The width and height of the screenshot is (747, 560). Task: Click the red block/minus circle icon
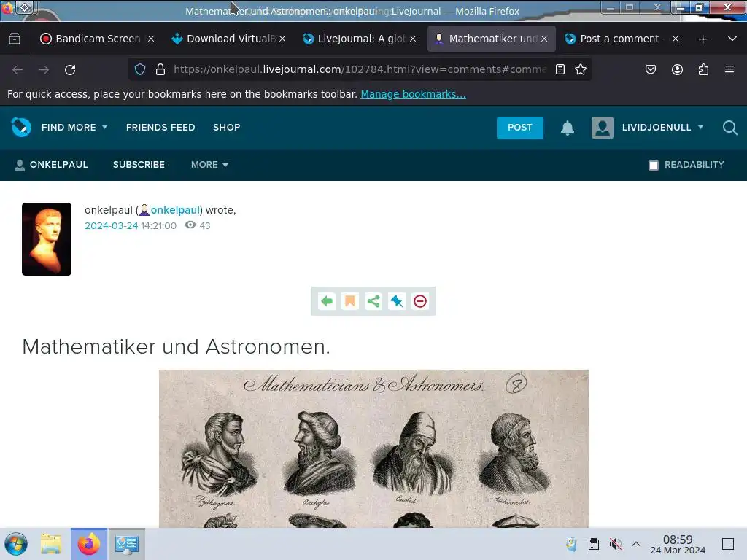(x=420, y=301)
